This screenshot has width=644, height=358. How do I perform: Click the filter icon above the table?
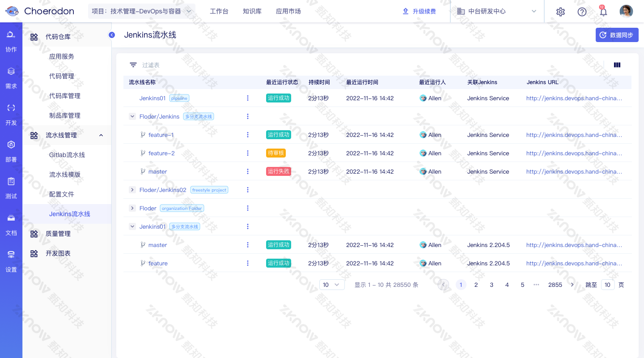pyautogui.click(x=133, y=65)
